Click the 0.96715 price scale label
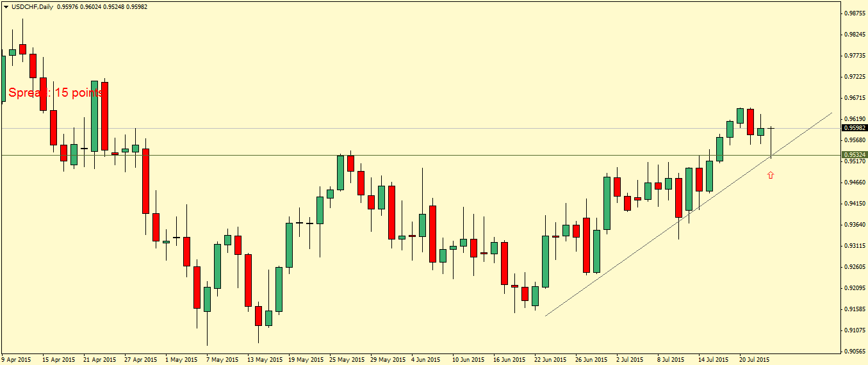 point(856,97)
